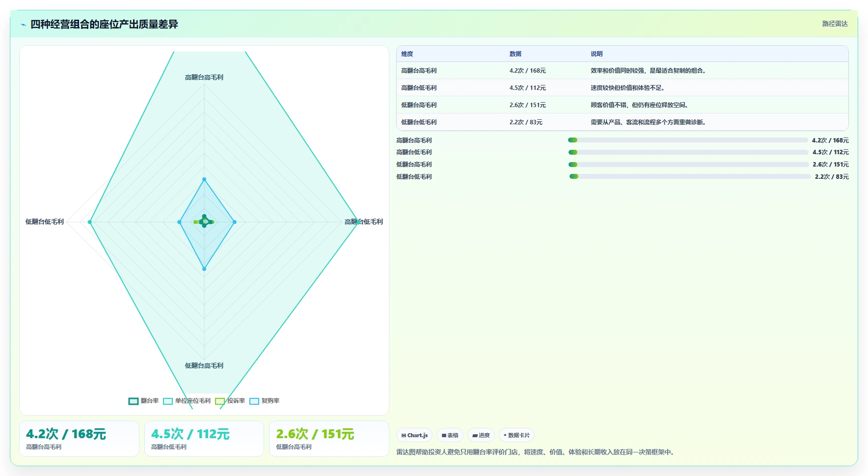The image size is (868, 476).
Task: Click the teal data point near 低翻台低毛利
Action: click(90, 222)
